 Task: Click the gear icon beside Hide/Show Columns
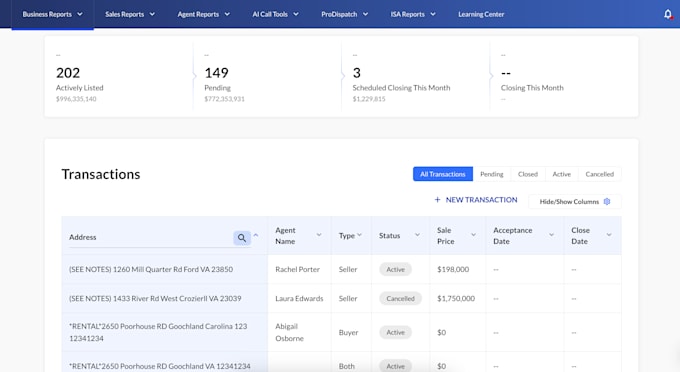click(x=607, y=202)
